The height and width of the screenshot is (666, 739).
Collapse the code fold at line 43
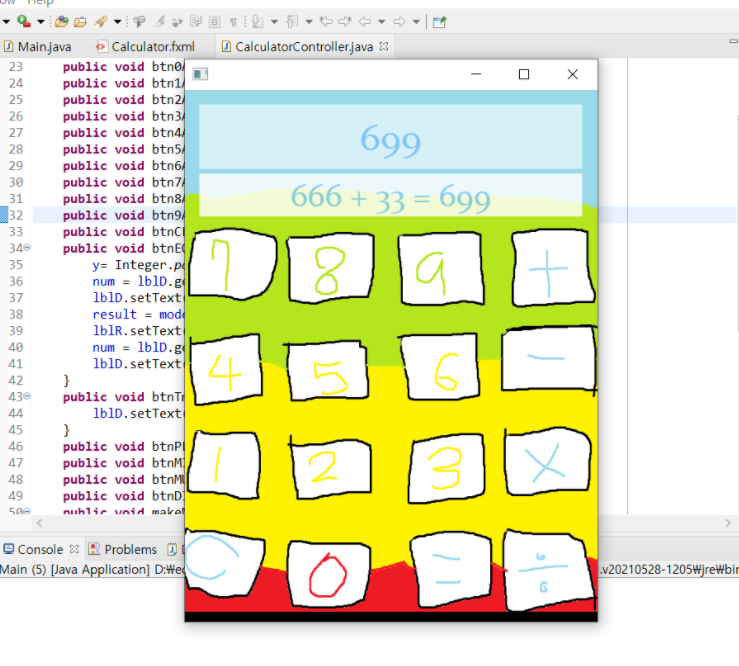pyautogui.click(x=27, y=396)
